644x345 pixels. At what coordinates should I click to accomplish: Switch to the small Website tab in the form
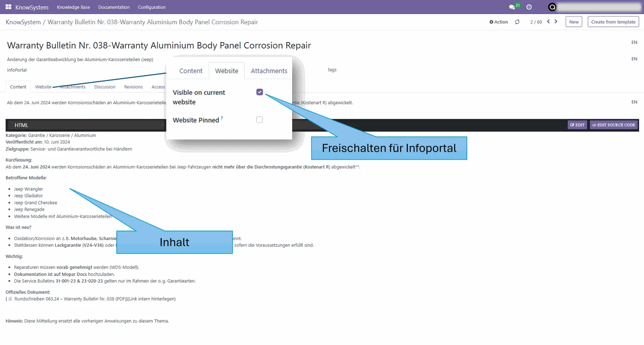pos(43,87)
